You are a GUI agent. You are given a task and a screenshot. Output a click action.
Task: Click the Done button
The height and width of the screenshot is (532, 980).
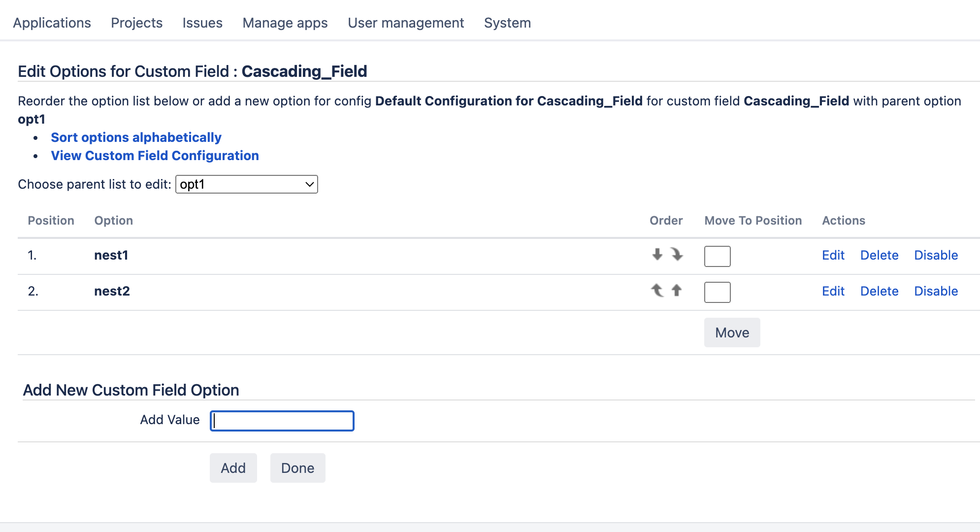tap(297, 468)
